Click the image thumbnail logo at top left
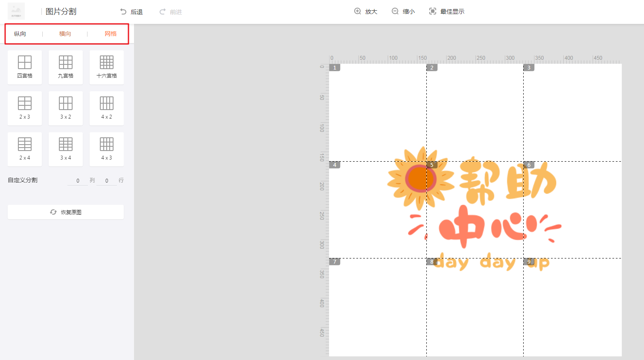 16,11
